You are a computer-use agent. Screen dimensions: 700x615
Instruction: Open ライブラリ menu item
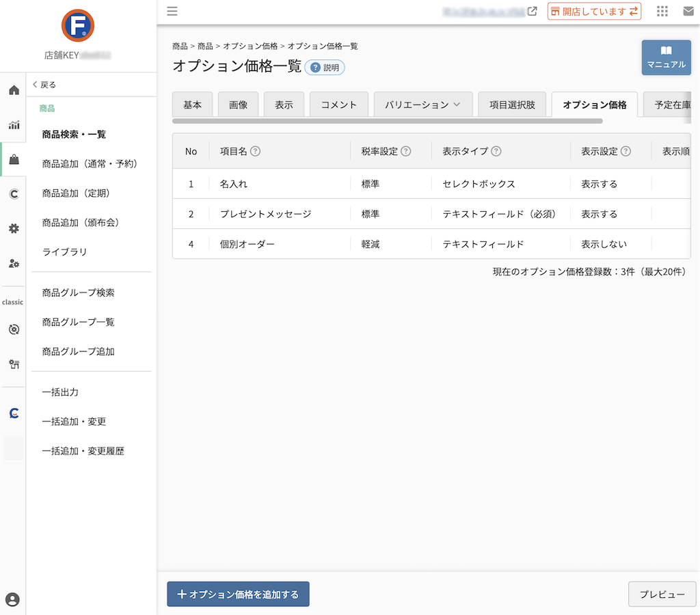(64, 251)
